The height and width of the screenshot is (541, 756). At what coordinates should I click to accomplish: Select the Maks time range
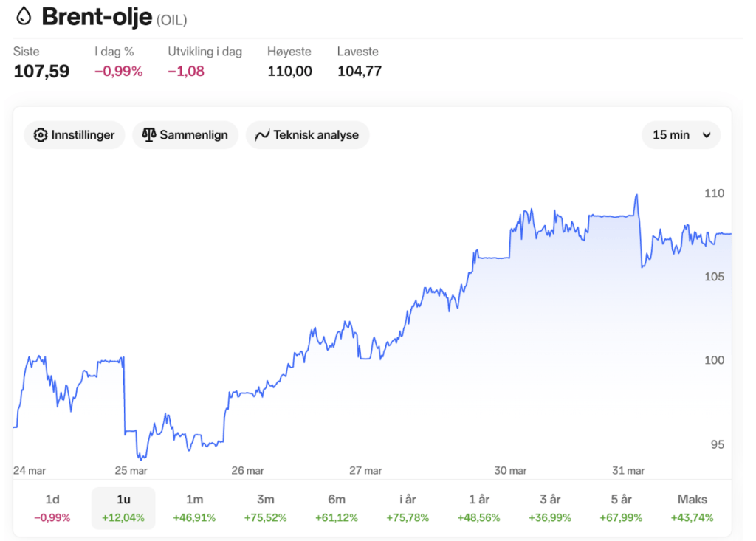[692, 508]
